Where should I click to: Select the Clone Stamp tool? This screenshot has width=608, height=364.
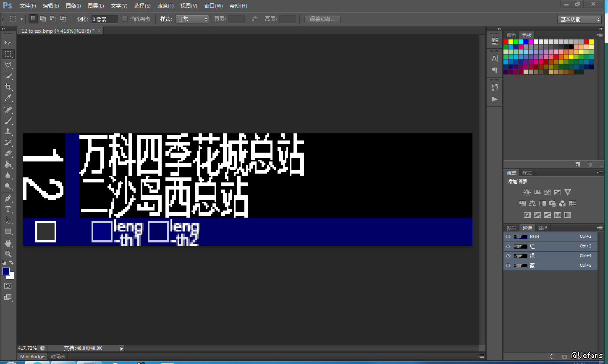[x=8, y=132]
